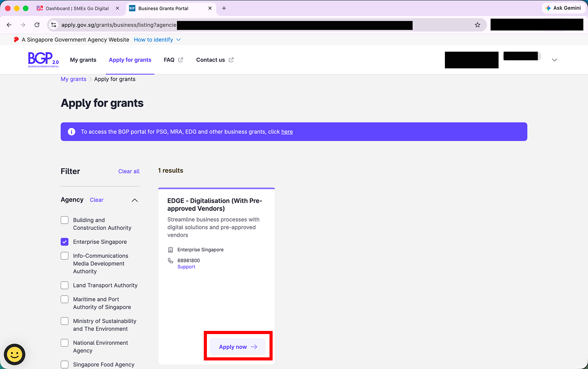The width and height of the screenshot is (588, 369).
Task: Tick the Building and Construction Authority checkbox
Action: click(x=65, y=220)
